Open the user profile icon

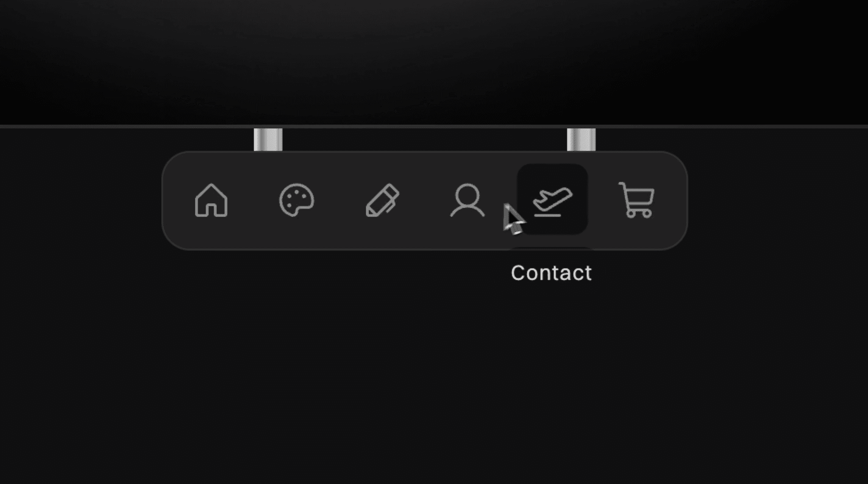pos(467,200)
